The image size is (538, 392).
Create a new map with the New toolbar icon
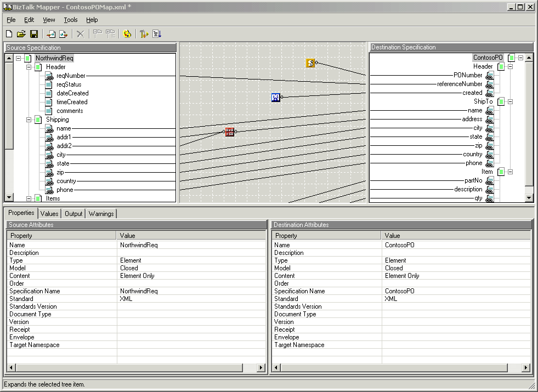(9, 33)
